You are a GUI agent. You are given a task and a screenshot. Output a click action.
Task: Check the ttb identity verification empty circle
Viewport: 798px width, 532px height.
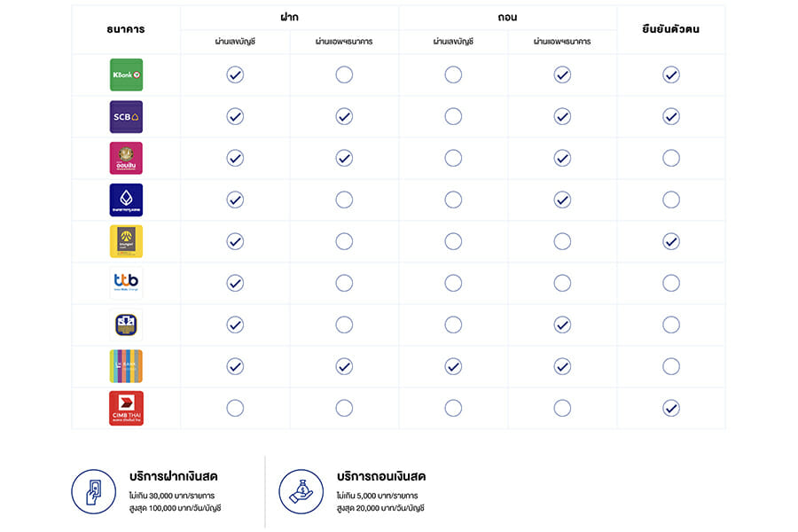click(671, 283)
